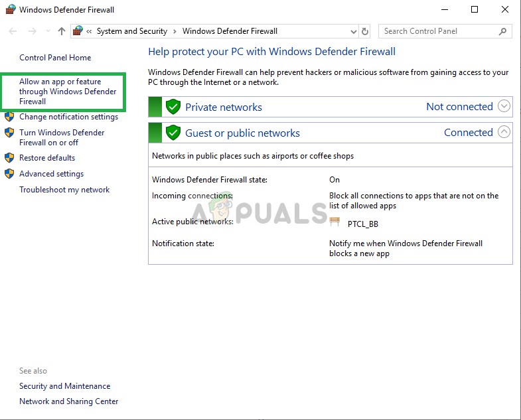Screen dimensions: 521x420
Task: Show hidden breadcrumb locations double-chevron
Action: [x=89, y=32]
